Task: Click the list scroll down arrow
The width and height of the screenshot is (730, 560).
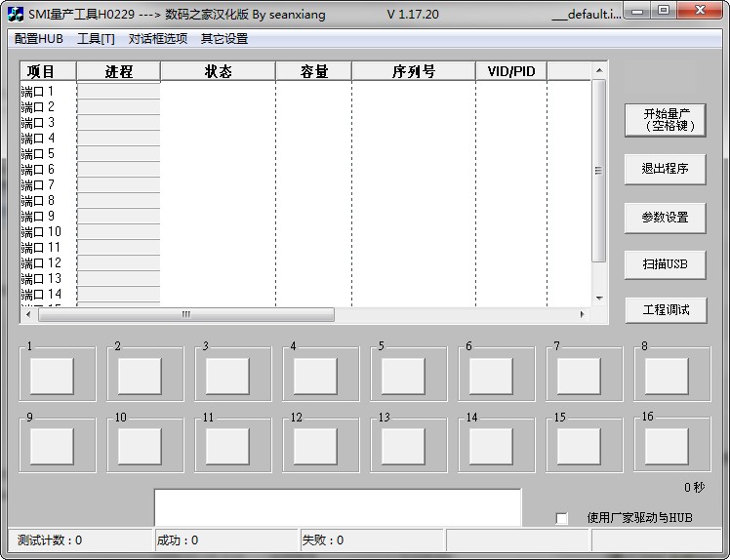Action: point(599,298)
